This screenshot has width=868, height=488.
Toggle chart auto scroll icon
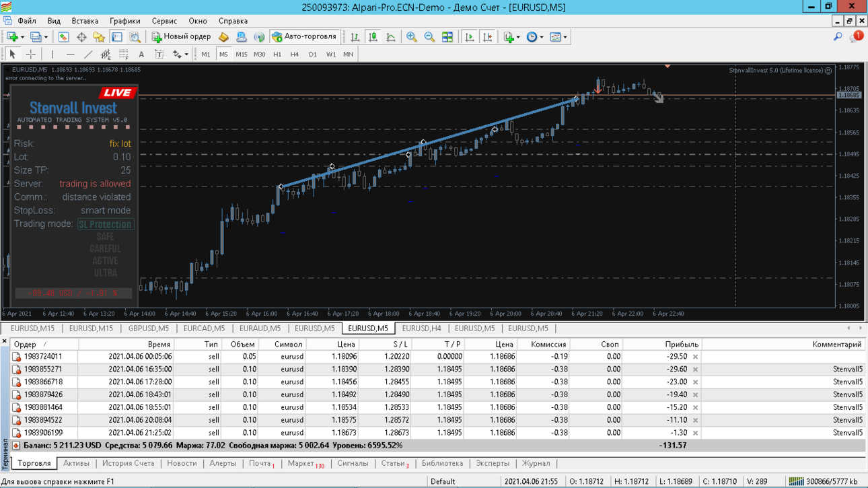(470, 37)
